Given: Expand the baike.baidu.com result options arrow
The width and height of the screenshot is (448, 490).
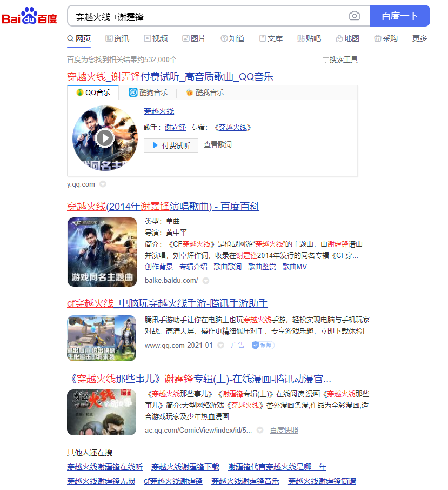Looking at the screenshot, I should (205, 280).
